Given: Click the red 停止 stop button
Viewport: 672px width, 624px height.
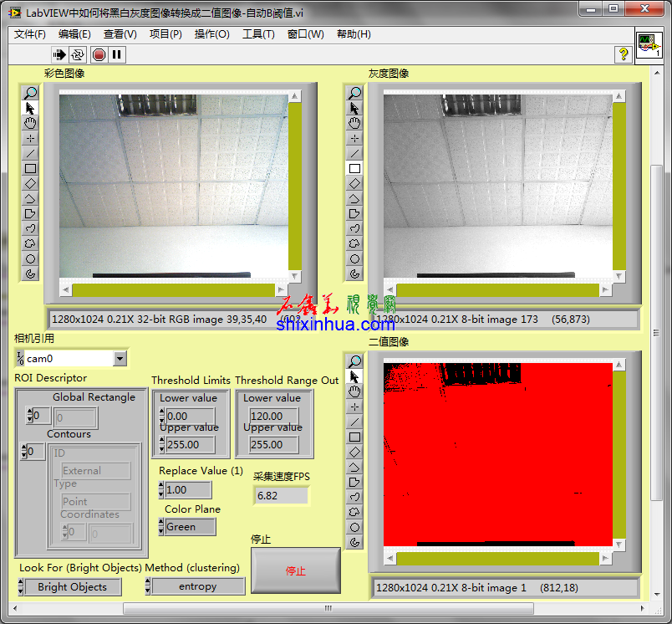Looking at the screenshot, I should [296, 570].
